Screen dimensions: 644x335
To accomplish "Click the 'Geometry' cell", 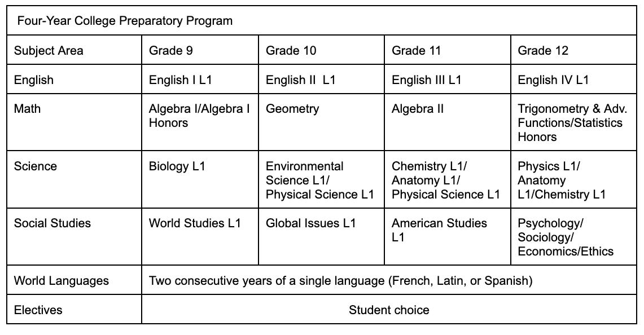I will tap(292, 109).
